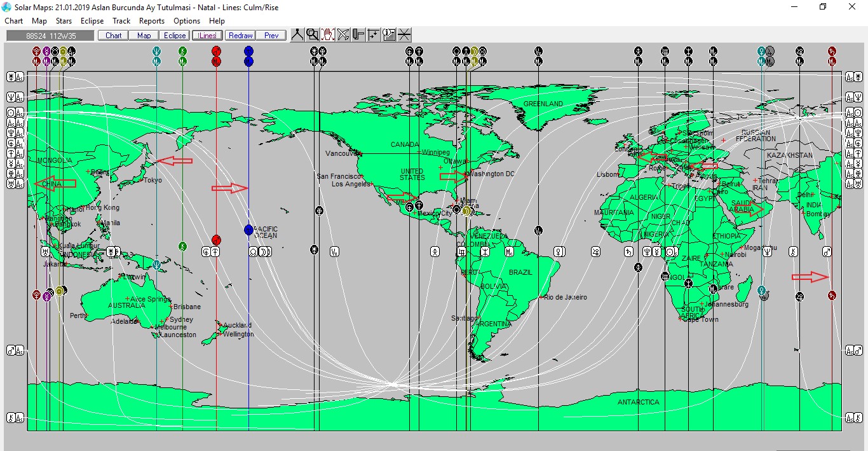Expand the Options menu
The height and width of the screenshot is (451, 868).
pos(187,21)
